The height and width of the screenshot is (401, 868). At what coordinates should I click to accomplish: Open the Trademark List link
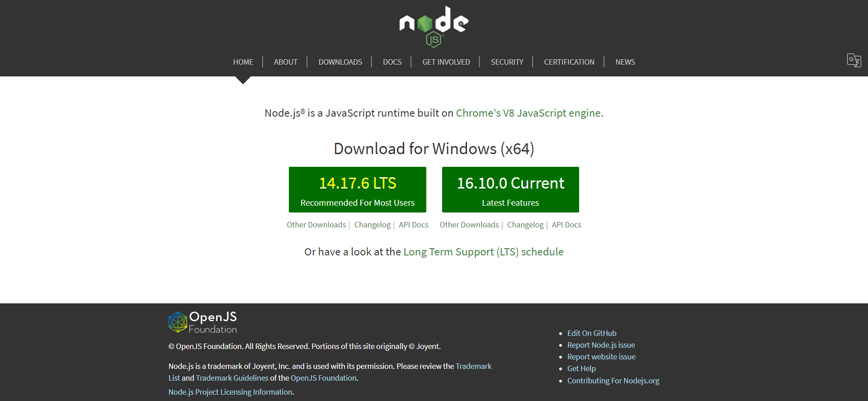473,366
